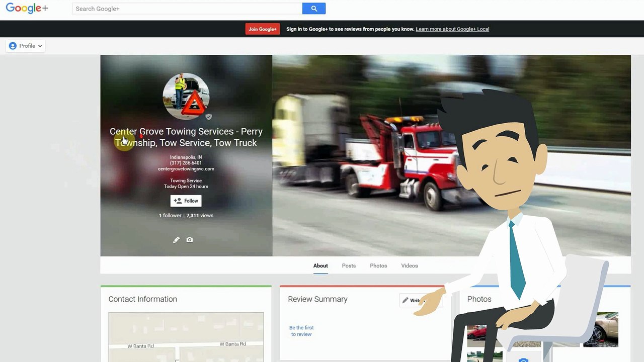This screenshot has height=362, width=644.
Task: Open the tan car photo thumbnail
Action: tap(601, 329)
